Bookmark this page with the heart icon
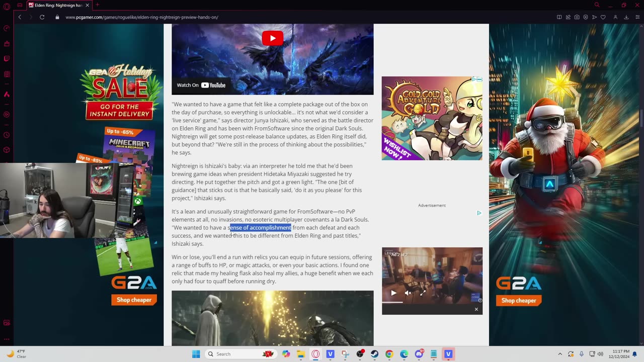Viewport: 644px width, 362px height. coord(603,17)
